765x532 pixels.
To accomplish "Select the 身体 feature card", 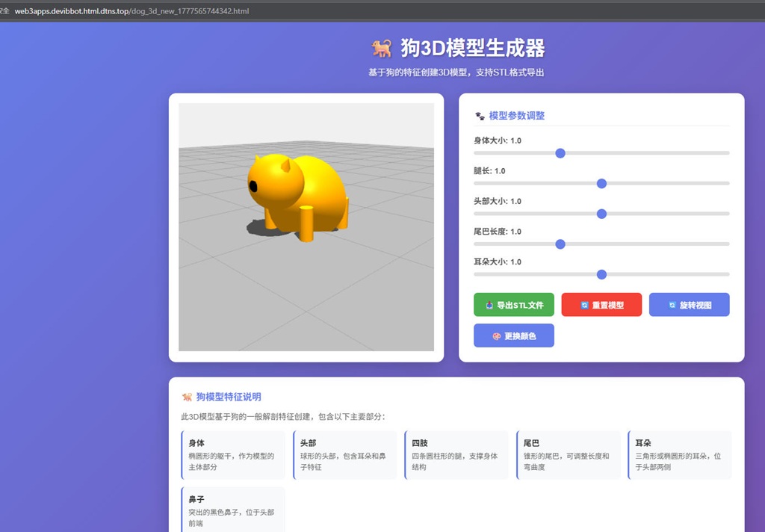I will [233, 455].
